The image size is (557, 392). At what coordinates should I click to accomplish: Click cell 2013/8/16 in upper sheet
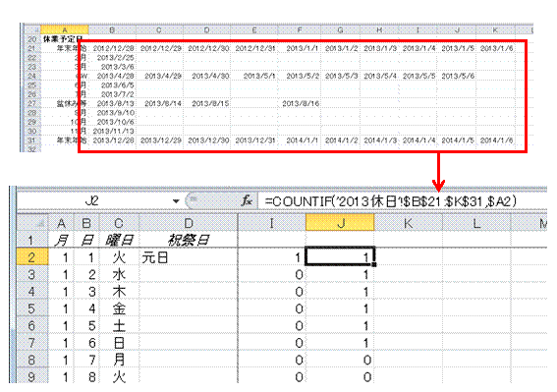(301, 103)
